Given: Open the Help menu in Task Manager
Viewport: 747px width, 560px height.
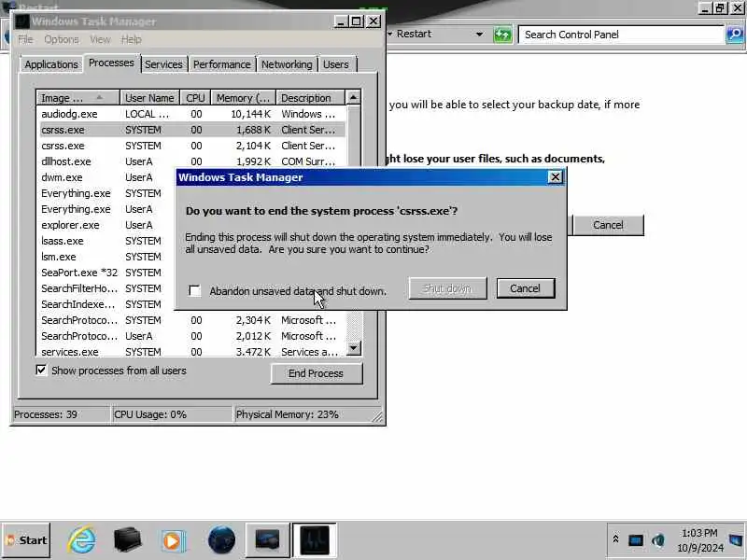Looking at the screenshot, I should pos(131,39).
